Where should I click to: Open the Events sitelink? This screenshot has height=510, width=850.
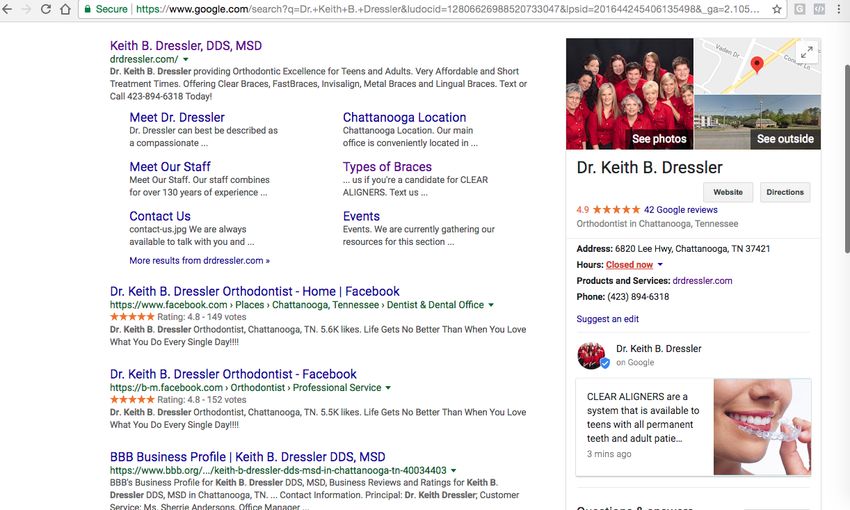point(361,216)
